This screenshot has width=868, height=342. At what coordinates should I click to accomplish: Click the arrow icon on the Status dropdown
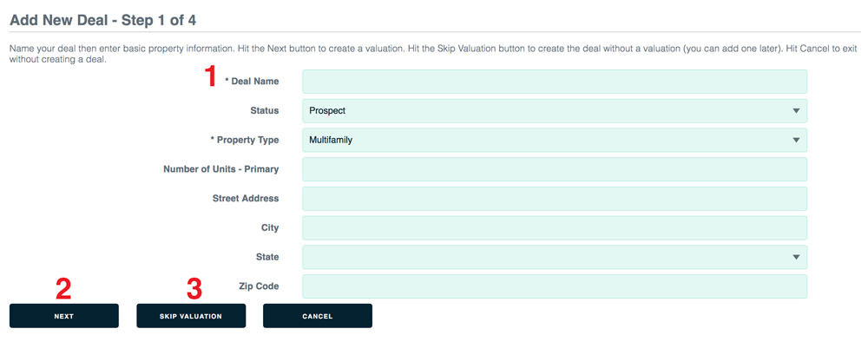(796, 111)
